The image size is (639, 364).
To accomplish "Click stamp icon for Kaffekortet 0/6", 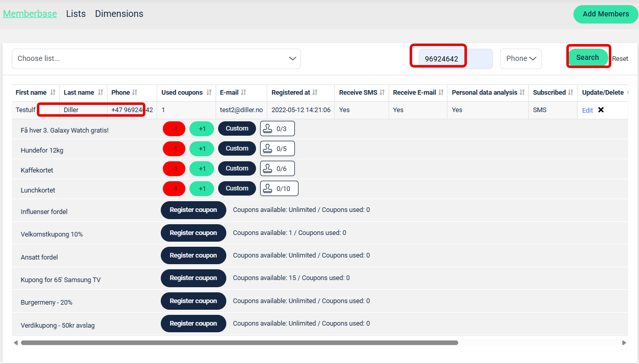I will [x=267, y=168].
